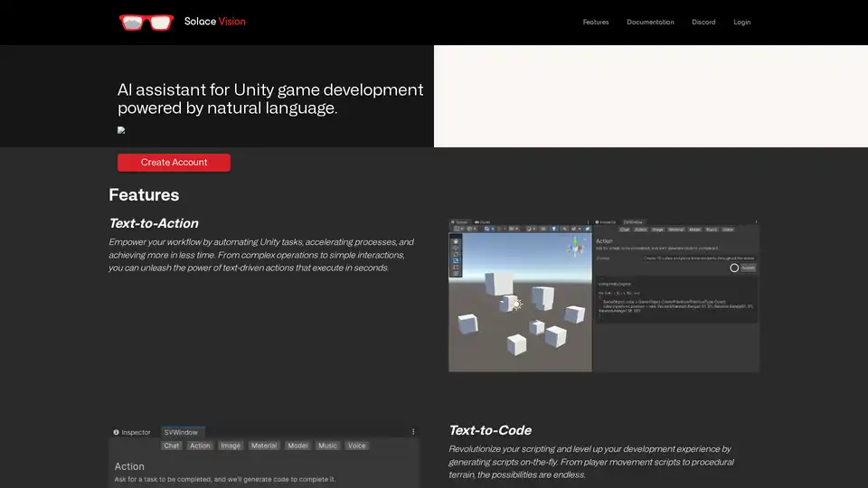Click the broken image icon below the headline

(x=121, y=130)
